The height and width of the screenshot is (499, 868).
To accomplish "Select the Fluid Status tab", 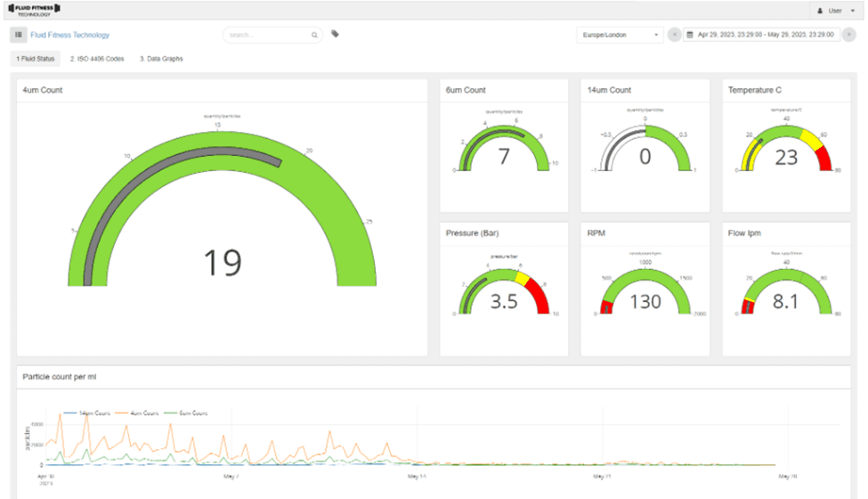I will pyautogui.click(x=36, y=59).
